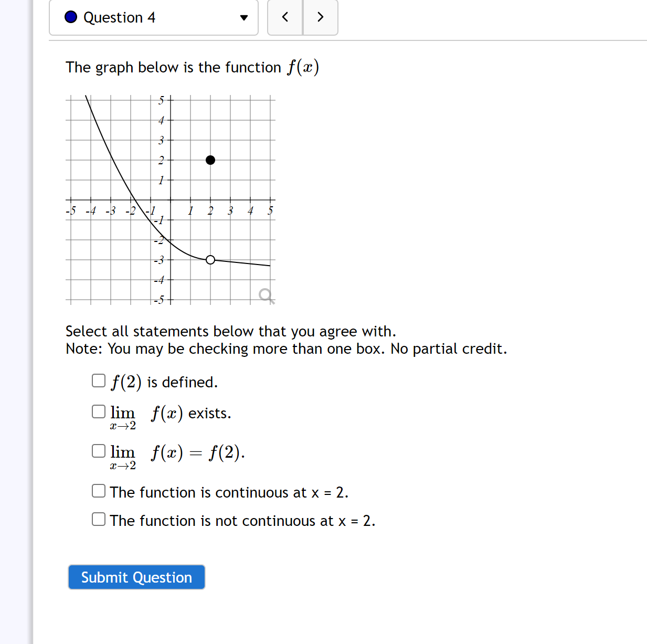Check the function is not continuous at x = 2
647x644 pixels.
(x=98, y=519)
